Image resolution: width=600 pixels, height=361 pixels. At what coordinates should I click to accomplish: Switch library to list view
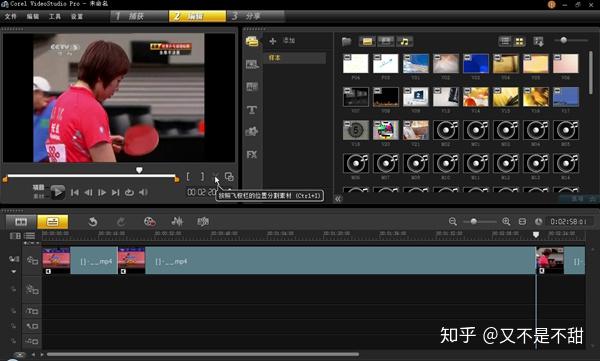[x=505, y=41]
